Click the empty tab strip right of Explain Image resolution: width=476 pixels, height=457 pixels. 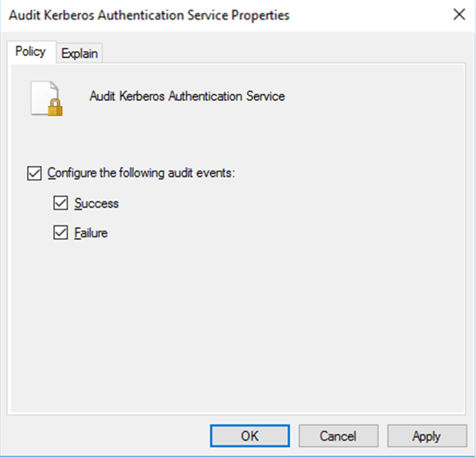[284, 52]
